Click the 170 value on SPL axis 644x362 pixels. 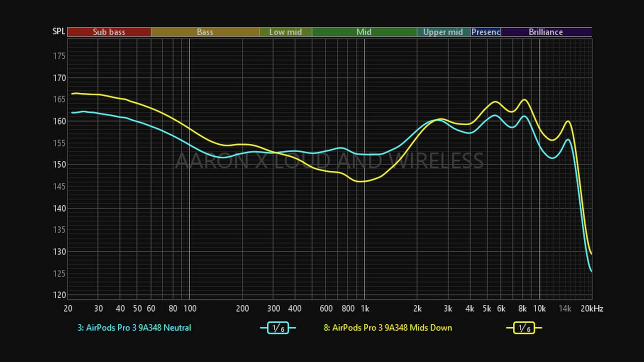point(59,78)
